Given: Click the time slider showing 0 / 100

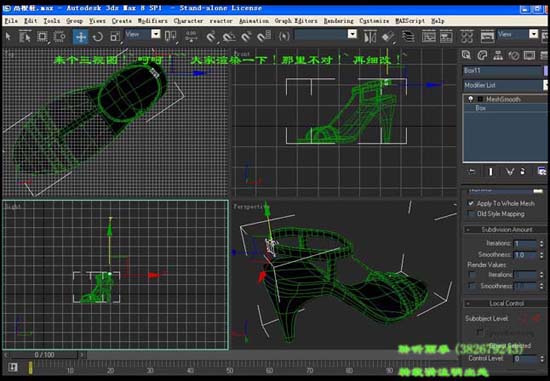Looking at the screenshot, I should coord(44,355).
